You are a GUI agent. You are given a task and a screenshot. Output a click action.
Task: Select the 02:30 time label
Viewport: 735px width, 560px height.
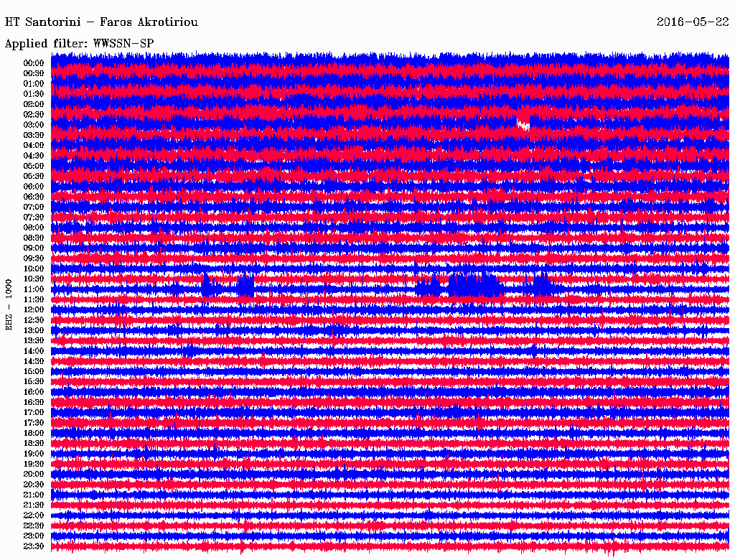[x=34, y=114]
